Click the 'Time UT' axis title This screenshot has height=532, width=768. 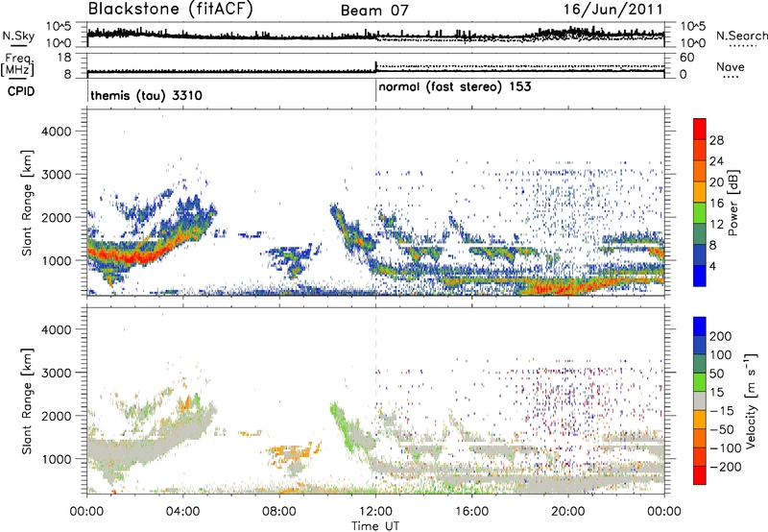[x=375, y=526]
